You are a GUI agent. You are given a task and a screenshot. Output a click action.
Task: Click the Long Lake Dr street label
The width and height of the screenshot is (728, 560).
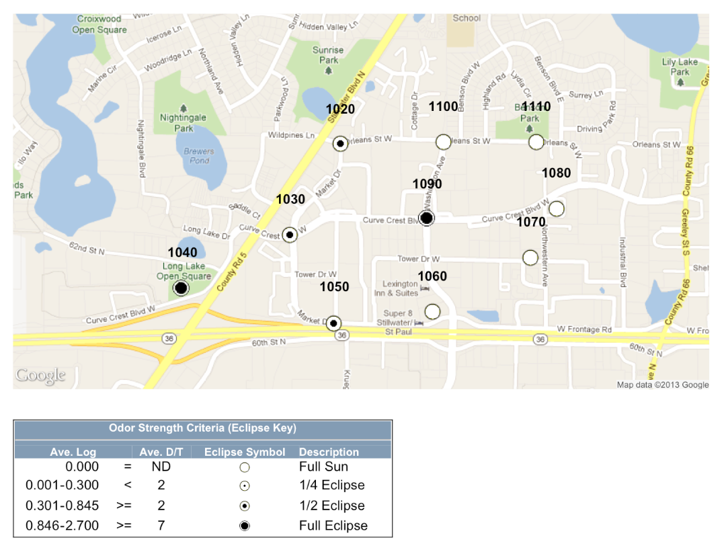[x=206, y=232]
